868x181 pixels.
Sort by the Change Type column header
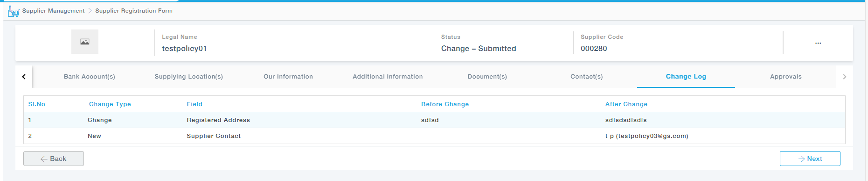(110, 104)
